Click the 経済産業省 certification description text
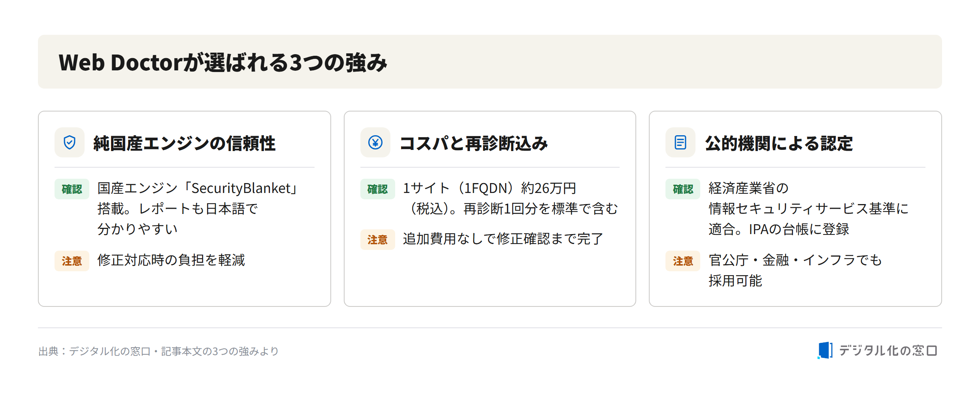Screen dimensions: 980x397 pos(808,209)
